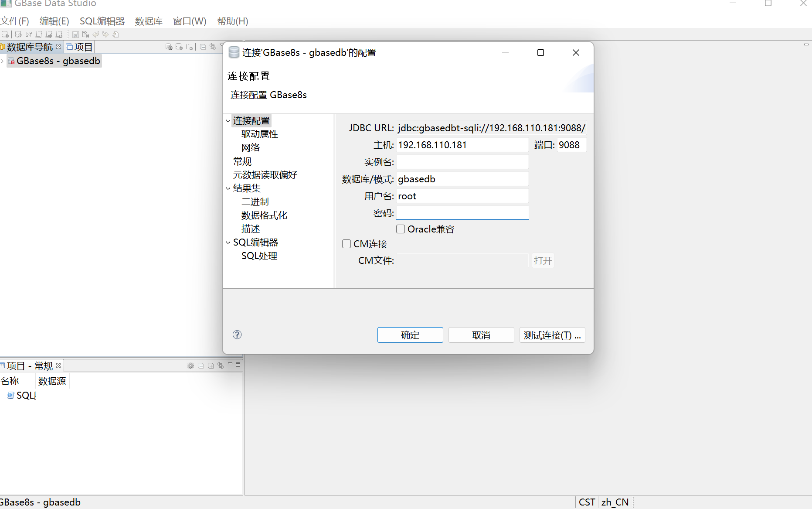Click the 打开 button beside CM文件
Image resolution: width=812 pixels, height=509 pixels.
pos(543,260)
